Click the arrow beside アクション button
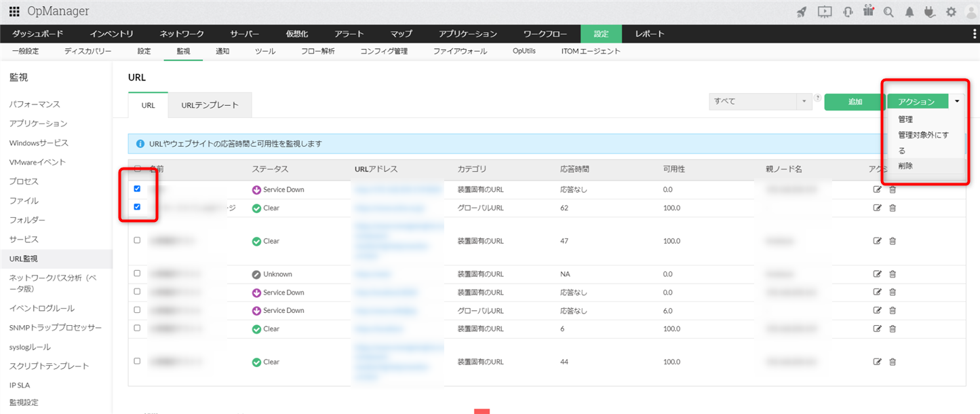The width and height of the screenshot is (980, 414). tap(956, 101)
